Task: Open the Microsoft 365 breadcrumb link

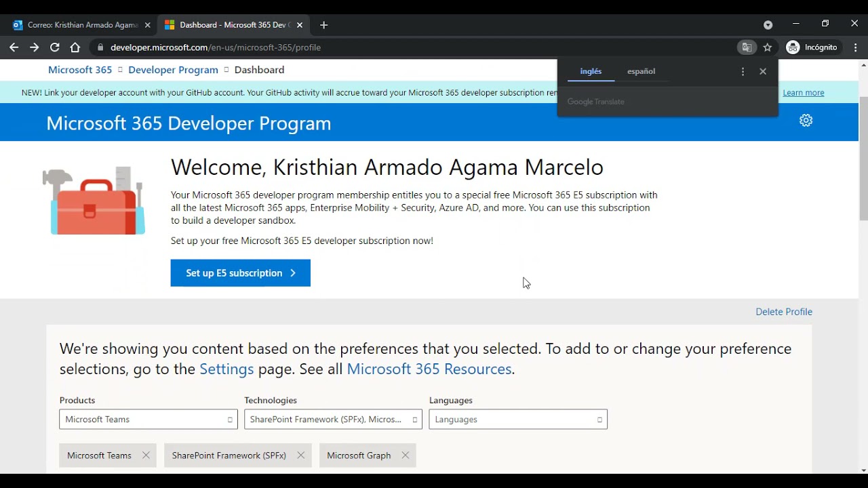Action: (x=80, y=70)
